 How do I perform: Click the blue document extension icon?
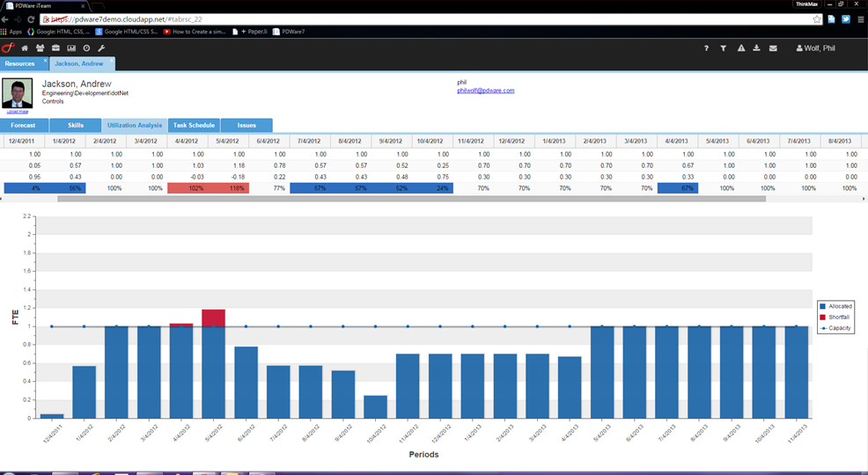coord(831,19)
